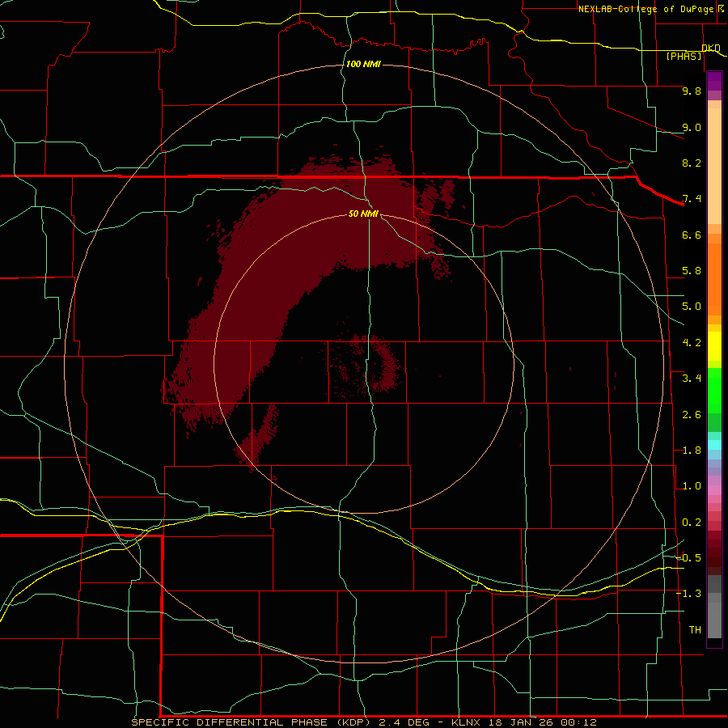Click the 1.0 scale value

692,486
